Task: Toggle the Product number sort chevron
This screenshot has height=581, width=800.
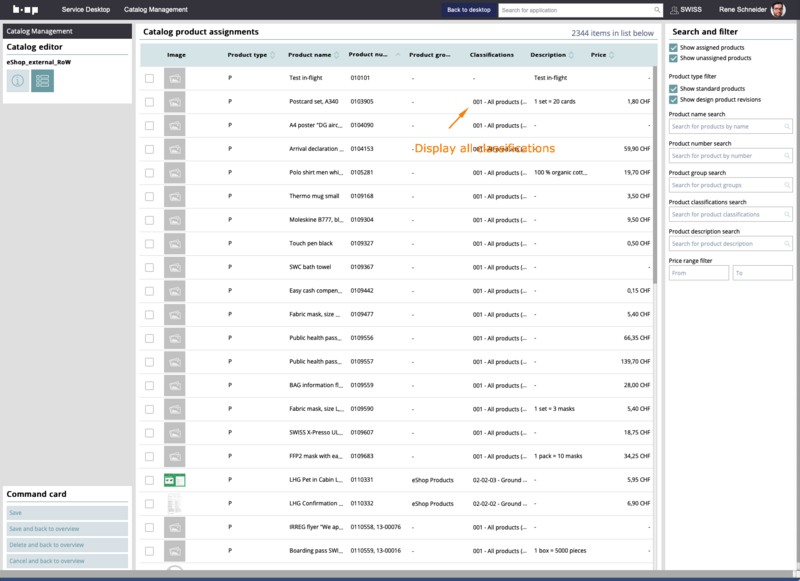Action: (x=397, y=55)
